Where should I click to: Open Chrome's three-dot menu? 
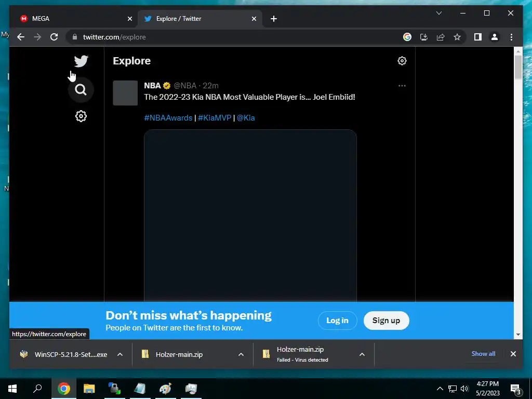tap(511, 37)
